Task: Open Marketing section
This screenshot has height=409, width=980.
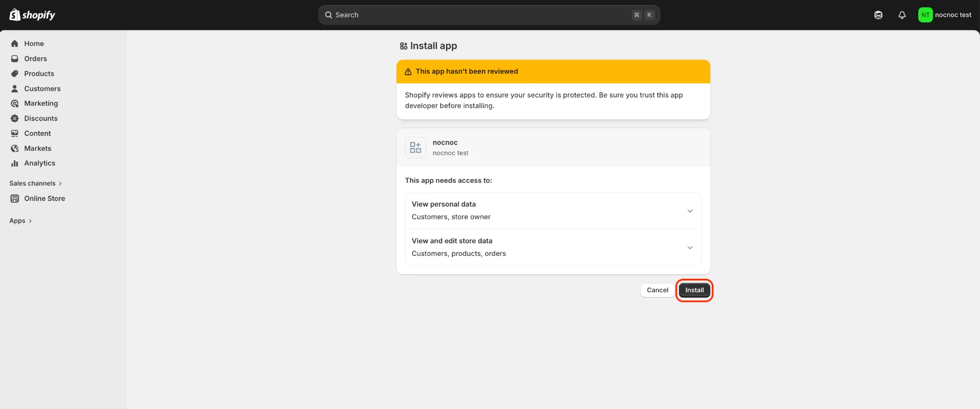Action: click(x=41, y=103)
